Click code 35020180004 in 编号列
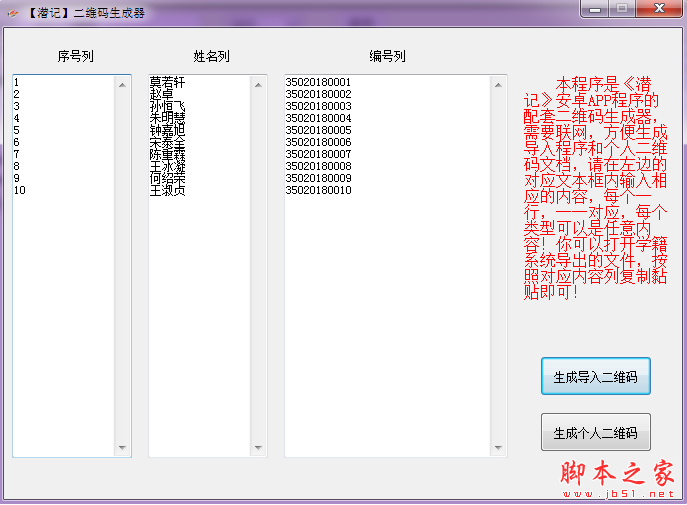Viewport: 687px width, 505px height. [x=319, y=118]
